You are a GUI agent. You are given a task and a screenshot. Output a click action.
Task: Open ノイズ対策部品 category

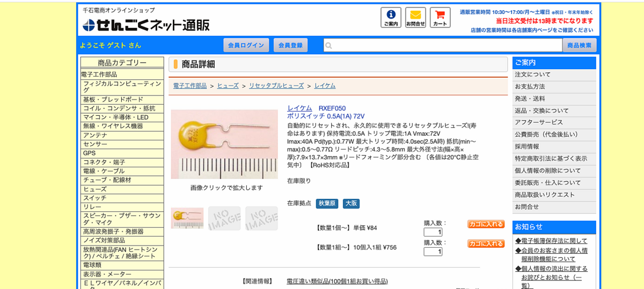[x=122, y=240]
